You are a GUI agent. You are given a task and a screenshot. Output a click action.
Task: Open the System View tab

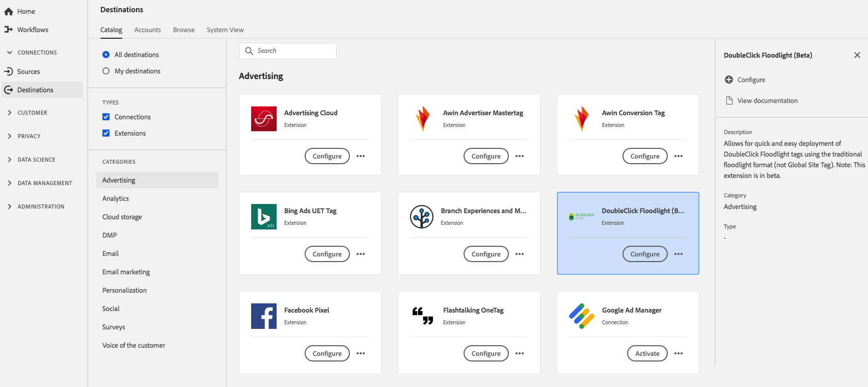[x=225, y=30]
